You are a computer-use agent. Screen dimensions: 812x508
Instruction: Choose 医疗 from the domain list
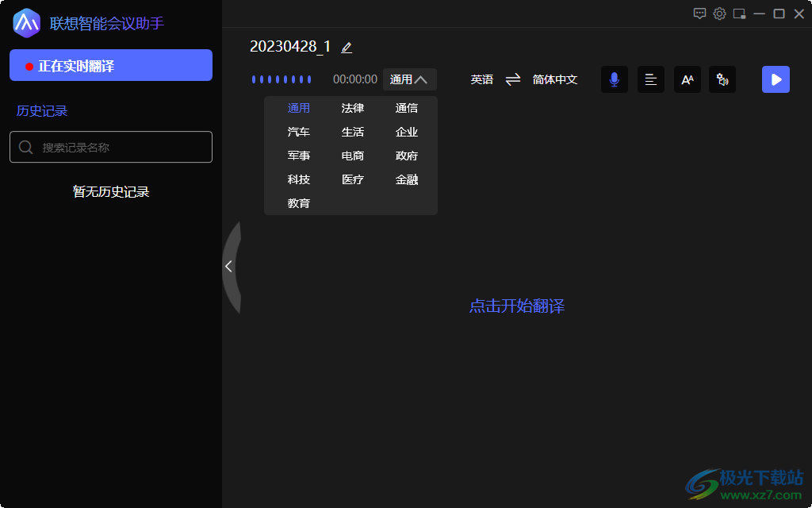coord(353,179)
